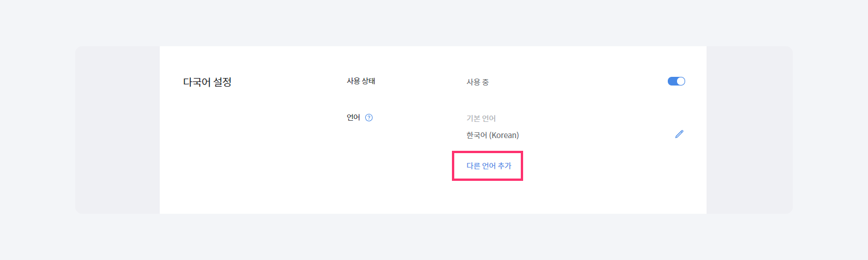
Task: Click the 기본 언어 caption
Action: pyautogui.click(x=481, y=118)
